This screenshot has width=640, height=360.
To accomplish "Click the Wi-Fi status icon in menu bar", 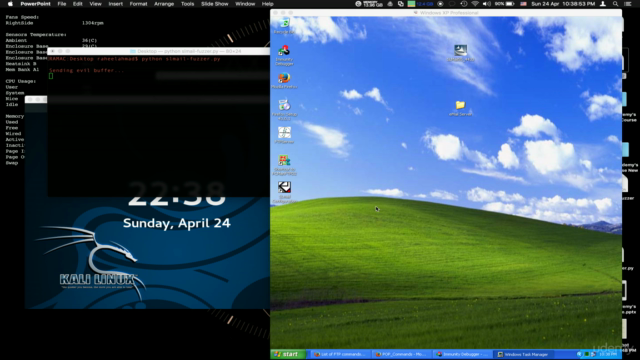I will 475,4.
